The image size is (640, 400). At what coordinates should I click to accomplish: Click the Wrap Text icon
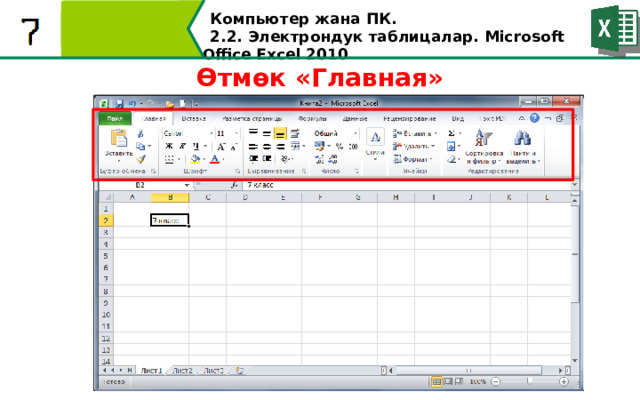click(x=295, y=133)
